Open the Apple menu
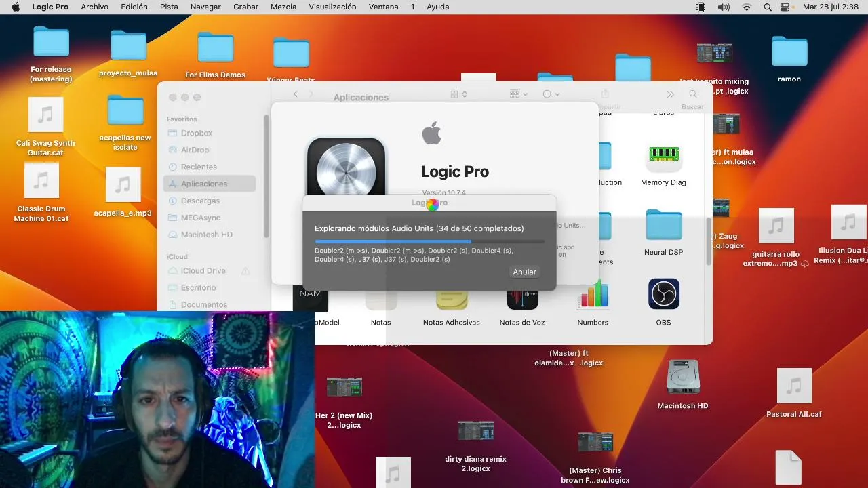Screen dimensions: 868x488 pyautogui.click(x=16, y=7)
